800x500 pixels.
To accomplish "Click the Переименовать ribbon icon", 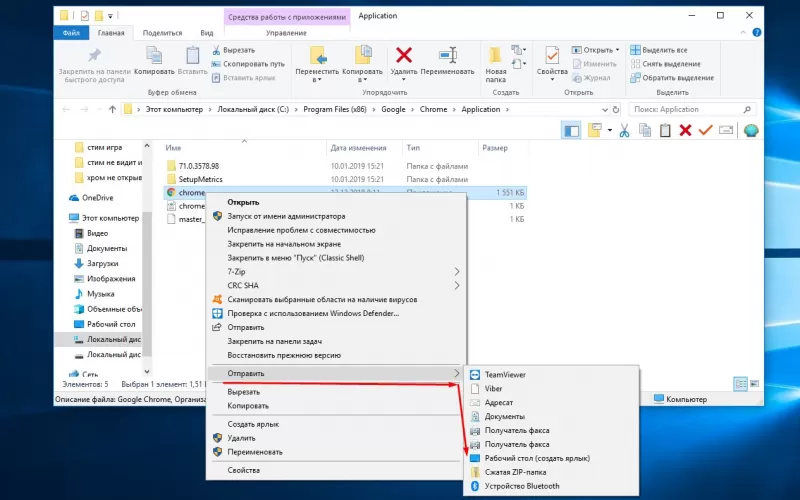I will click(447, 55).
